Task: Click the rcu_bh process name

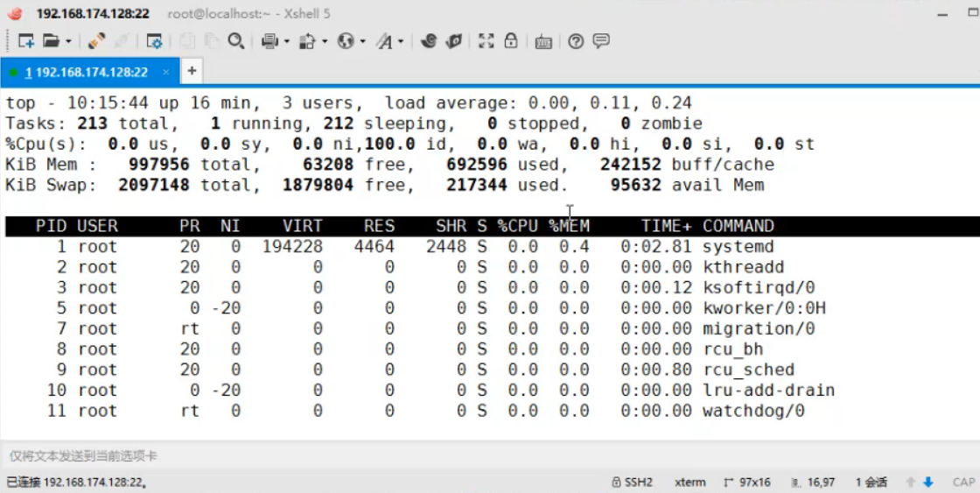Action: [733, 349]
